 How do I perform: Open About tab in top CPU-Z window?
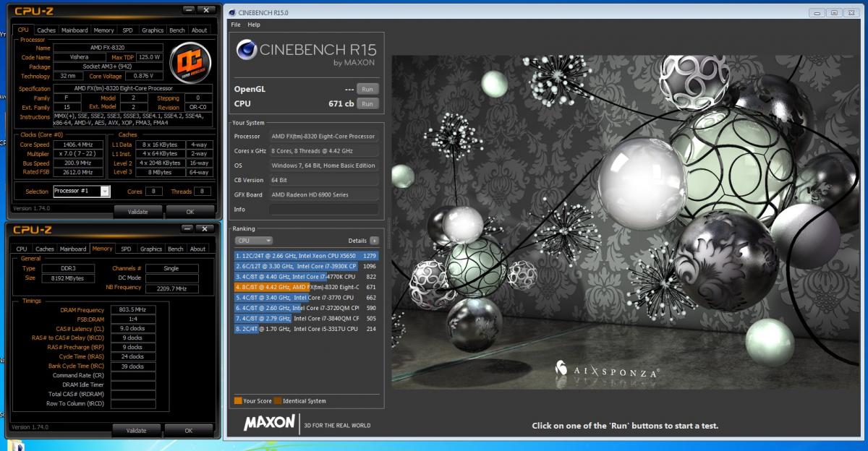pyautogui.click(x=200, y=30)
